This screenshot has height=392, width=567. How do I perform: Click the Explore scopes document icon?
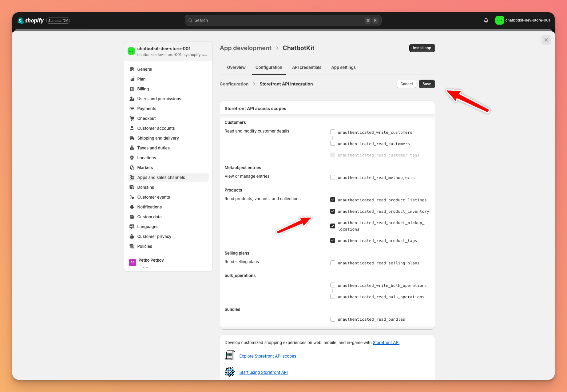point(230,356)
